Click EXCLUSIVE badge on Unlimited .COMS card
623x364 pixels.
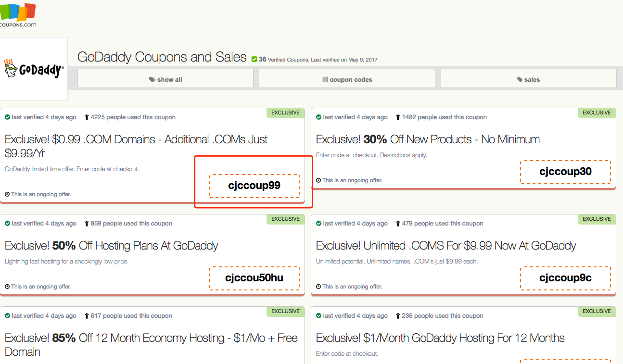tap(597, 219)
